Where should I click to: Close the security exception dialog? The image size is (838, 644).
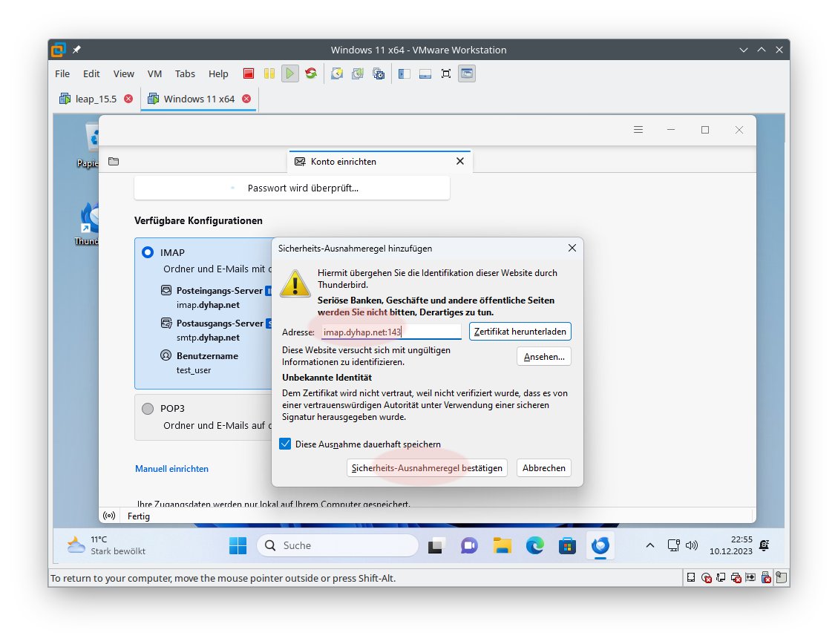click(572, 248)
